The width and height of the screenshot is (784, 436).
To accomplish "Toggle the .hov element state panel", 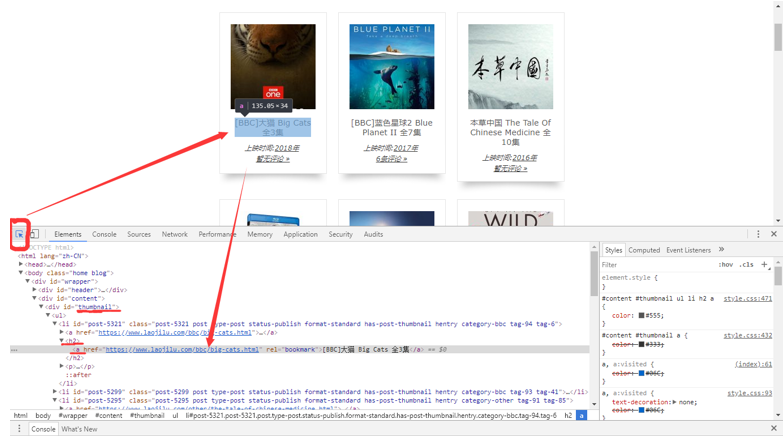I will (725, 265).
